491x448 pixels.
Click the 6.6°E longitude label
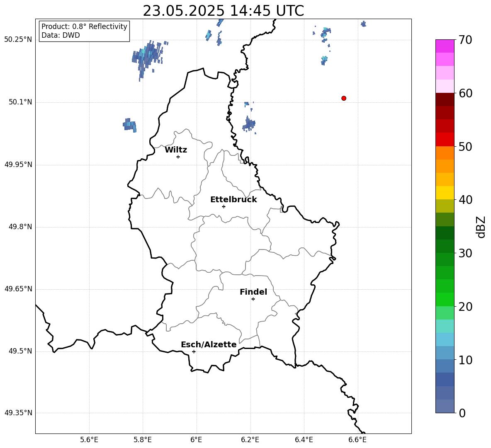pyautogui.click(x=357, y=440)
